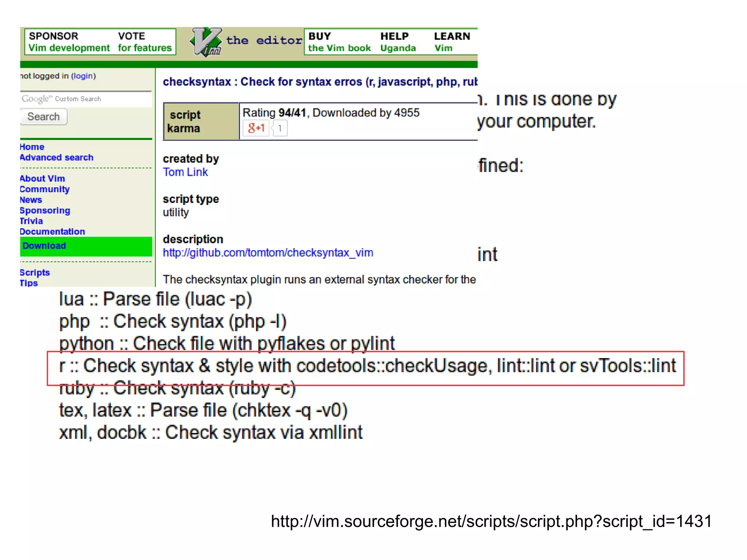The width and height of the screenshot is (747, 560).
Task: Open Scripts in sidebar
Action: pyautogui.click(x=35, y=273)
